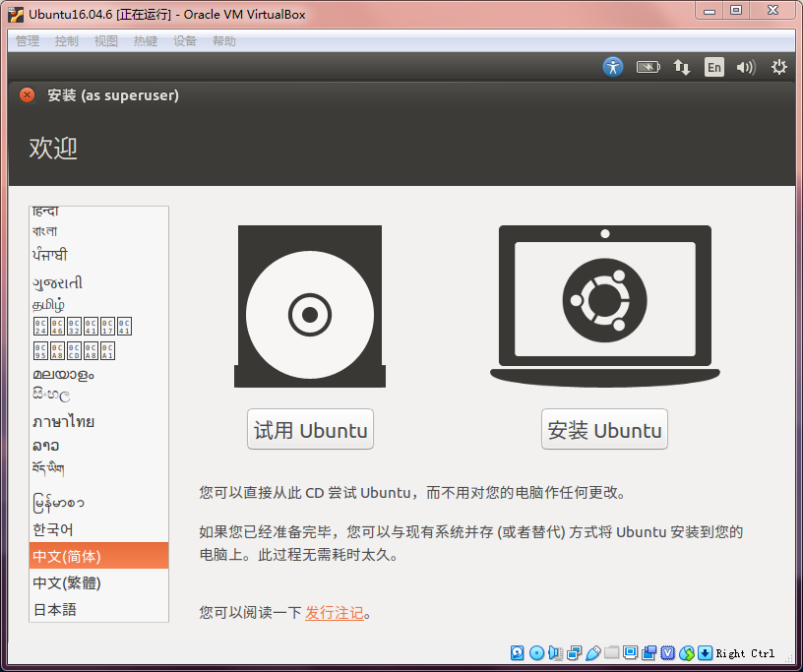Screen dimensions: 803x672
Task: Click the VirtualBox window title icon
Action: click(16, 15)
